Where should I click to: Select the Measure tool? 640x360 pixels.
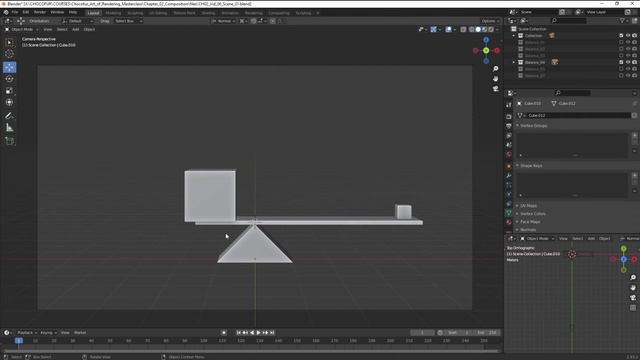point(9,128)
